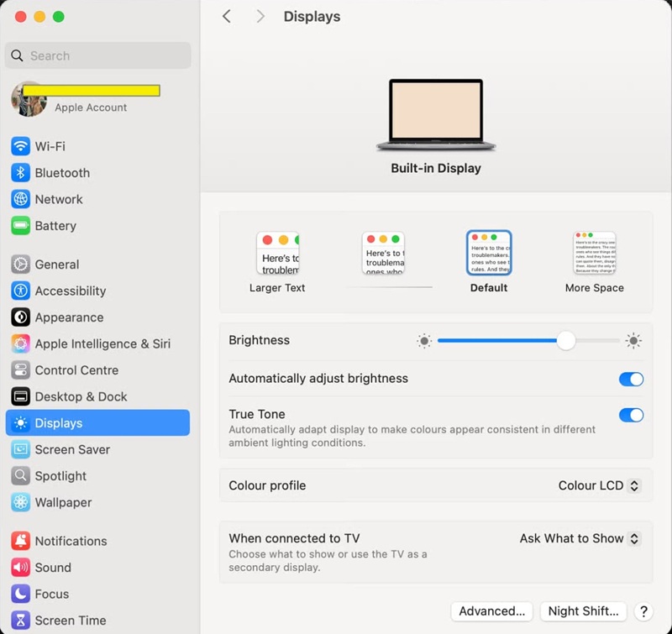Click the Screen Time hourglass icon
Image resolution: width=672 pixels, height=634 pixels.
[20, 621]
